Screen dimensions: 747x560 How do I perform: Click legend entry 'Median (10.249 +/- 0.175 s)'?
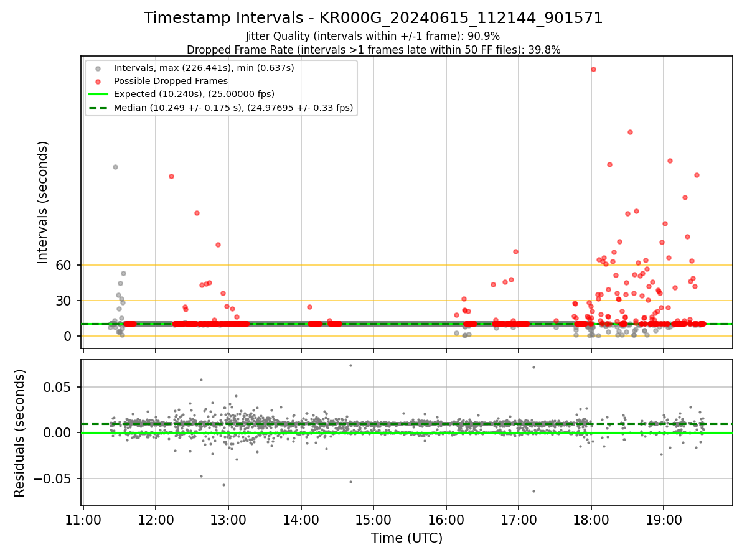pos(233,108)
